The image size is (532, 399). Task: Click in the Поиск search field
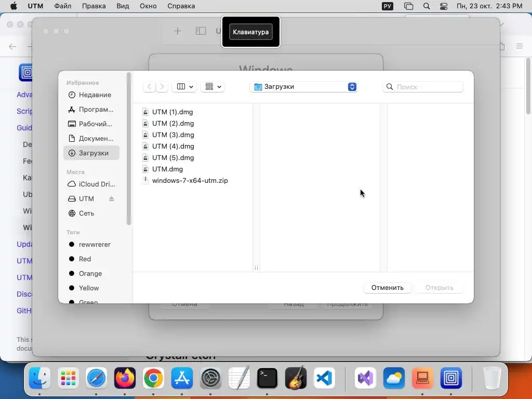pyautogui.click(x=423, y=87)
